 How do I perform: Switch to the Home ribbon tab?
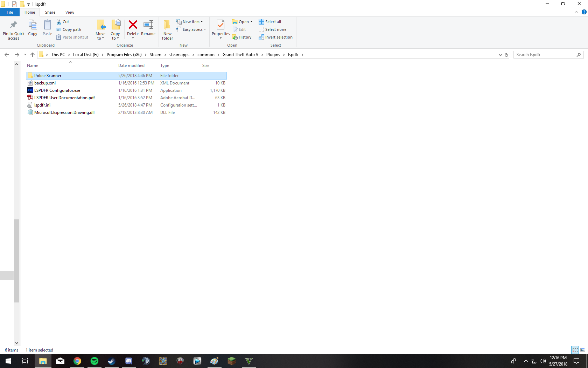(30, 12)
